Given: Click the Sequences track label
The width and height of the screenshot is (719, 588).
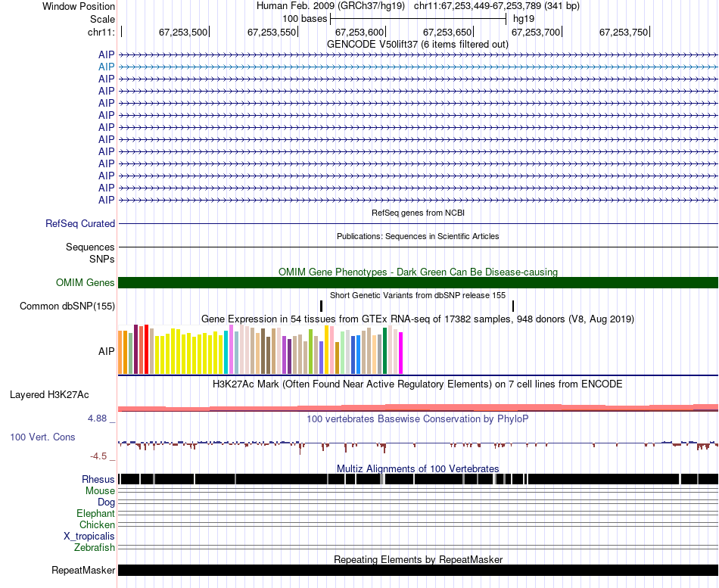Looking at the screenshot, I should 90,247.
